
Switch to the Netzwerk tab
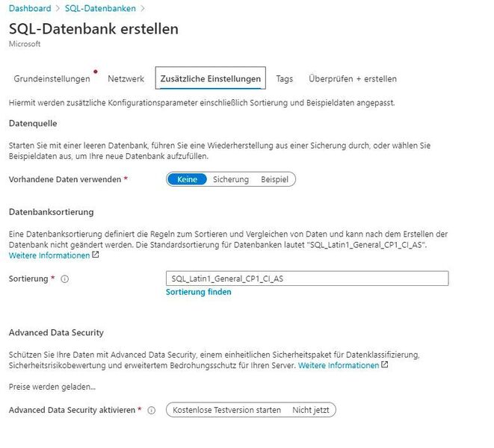pos(126,78)
